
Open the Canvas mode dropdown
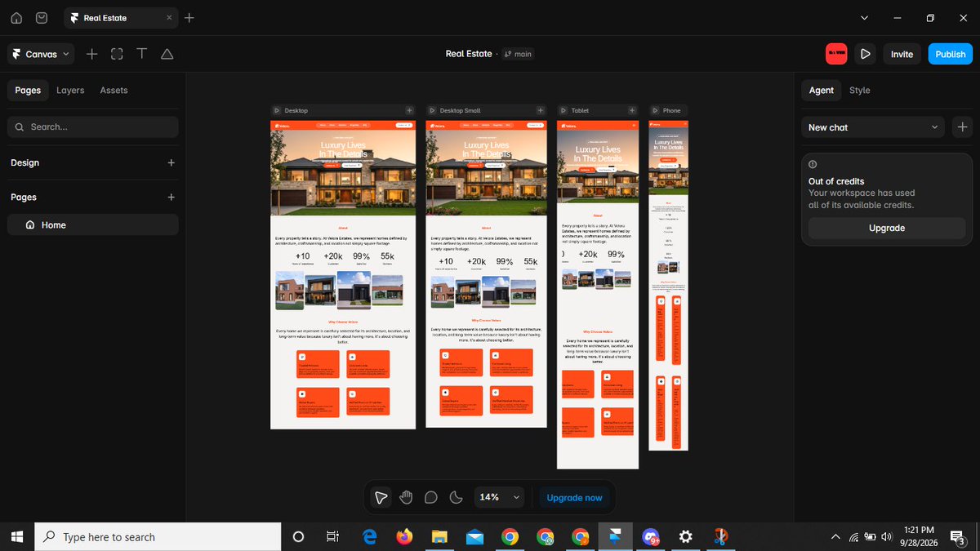41,54
